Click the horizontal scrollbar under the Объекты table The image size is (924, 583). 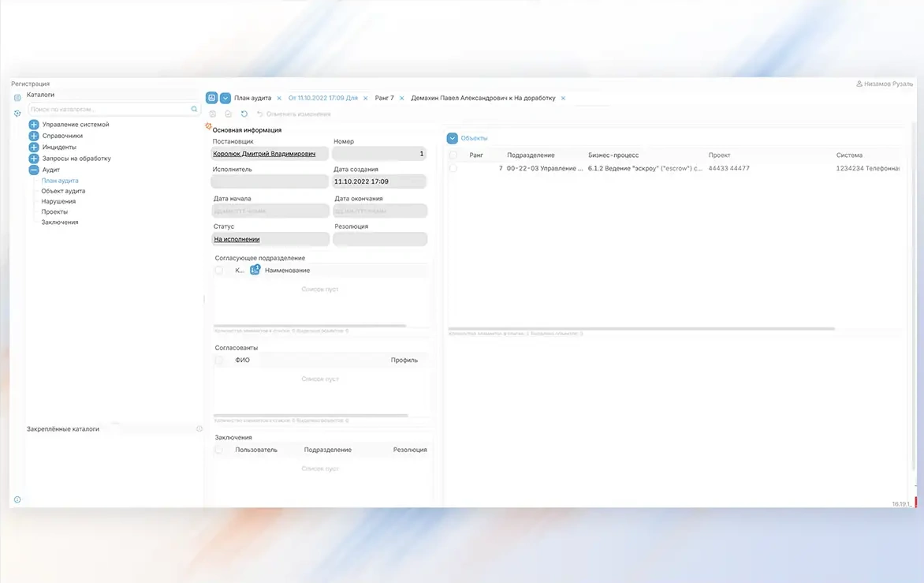click(640, 328)
